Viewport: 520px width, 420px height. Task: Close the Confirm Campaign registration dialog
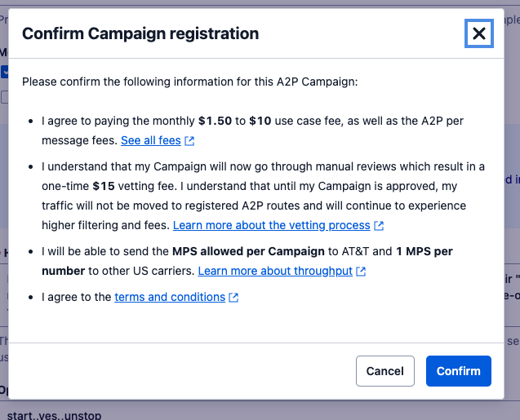click(x=478, y=33)
